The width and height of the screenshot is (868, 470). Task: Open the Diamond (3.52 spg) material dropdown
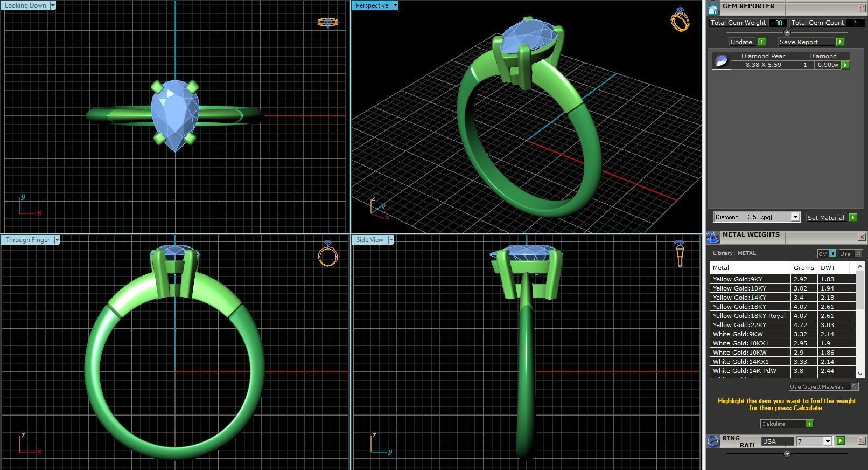point(795,217)
